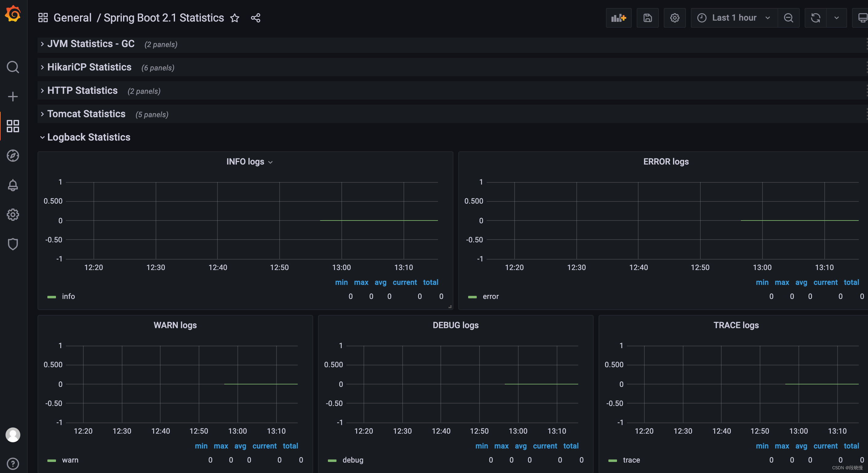Toggle the info series in legend
Screen dimensions: 868x473
click(x=68, y=296)
